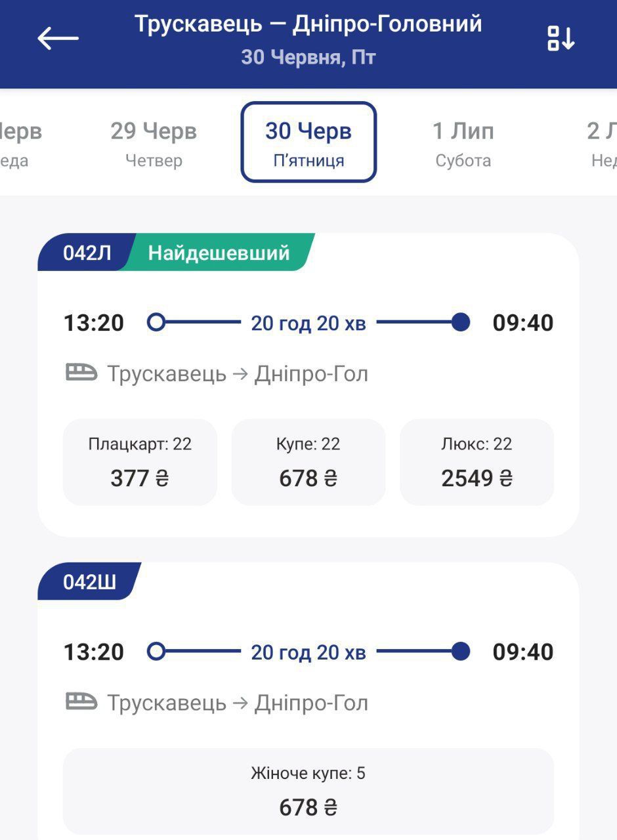Select Купе seats for 678 ₴
The height and width of the screenshot is (840, 617).
point(308,462)
